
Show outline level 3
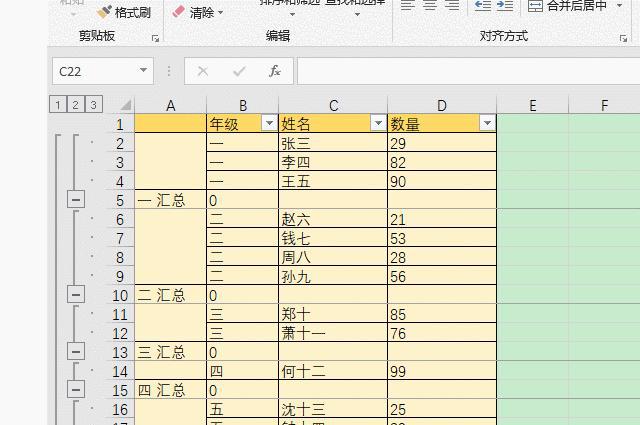[93, 105]
